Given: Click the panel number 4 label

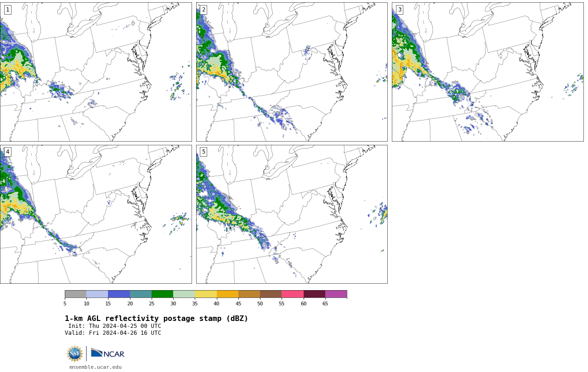Looking at the screenshot, I should [7, 152].
